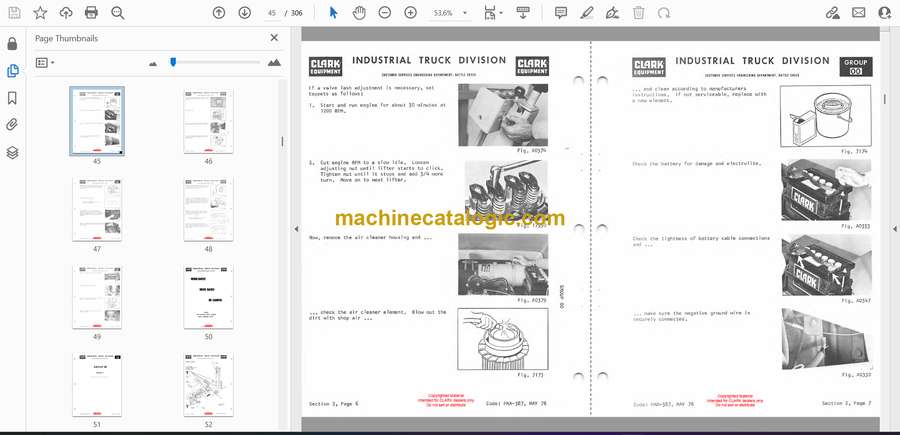Viewport: 900px width, 435px height.
Task: Select the page 46 thumbnail
Action: pyautogui.click(x=208, y=121)
